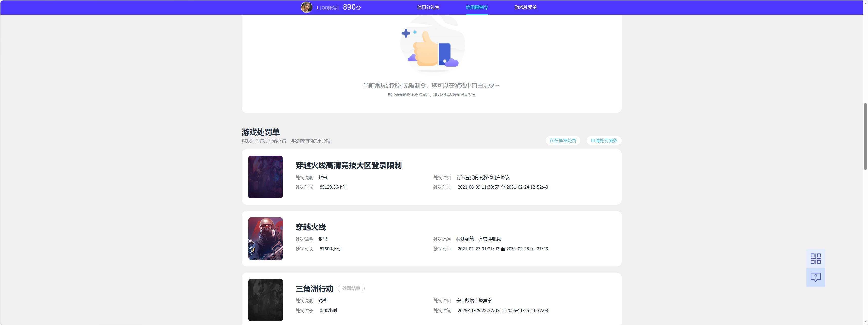Image resolution: width=868 pixels, height=325 pixels.
Task: Click the 890分 credit score
Action: pos(352,7)
